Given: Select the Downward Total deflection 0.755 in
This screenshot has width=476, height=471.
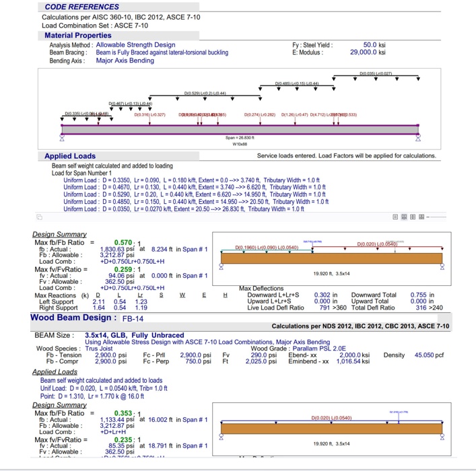Looking at the screenshot, I should pos(422,295).
